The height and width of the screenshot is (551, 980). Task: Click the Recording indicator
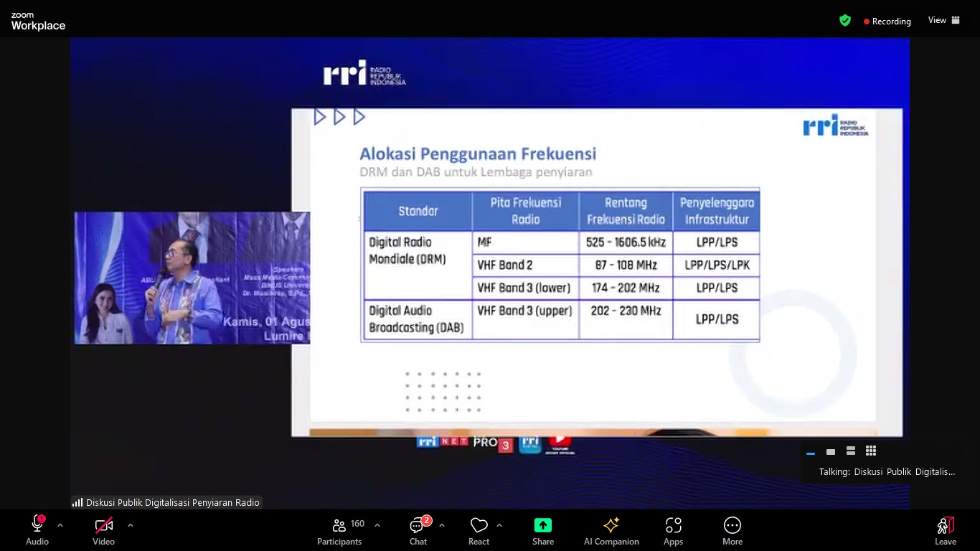[887, 22]
